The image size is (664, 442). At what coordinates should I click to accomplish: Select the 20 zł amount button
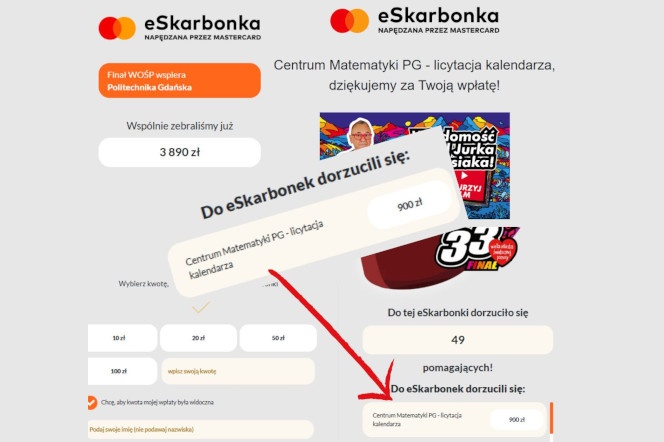198,338
